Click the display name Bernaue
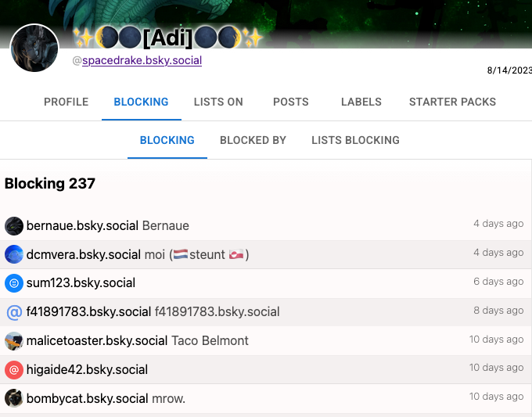Viewport: 532px width, 417px height. click(x=166, y=225)
